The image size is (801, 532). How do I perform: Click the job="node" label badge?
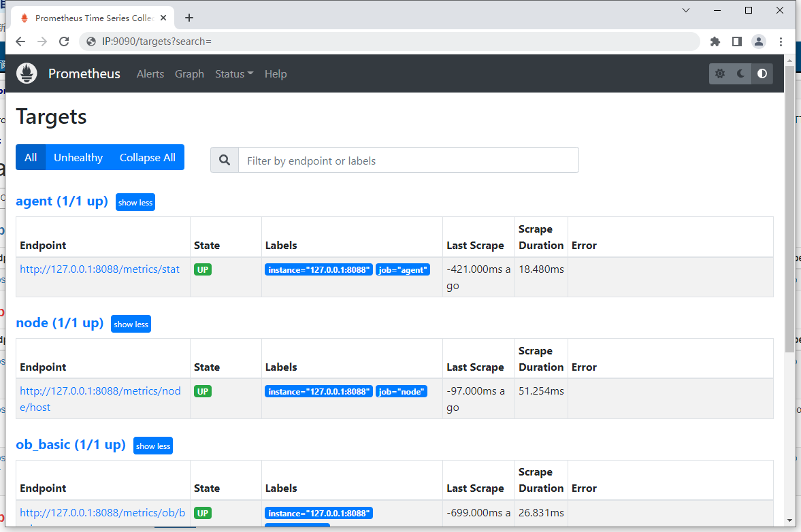(401, 392)
